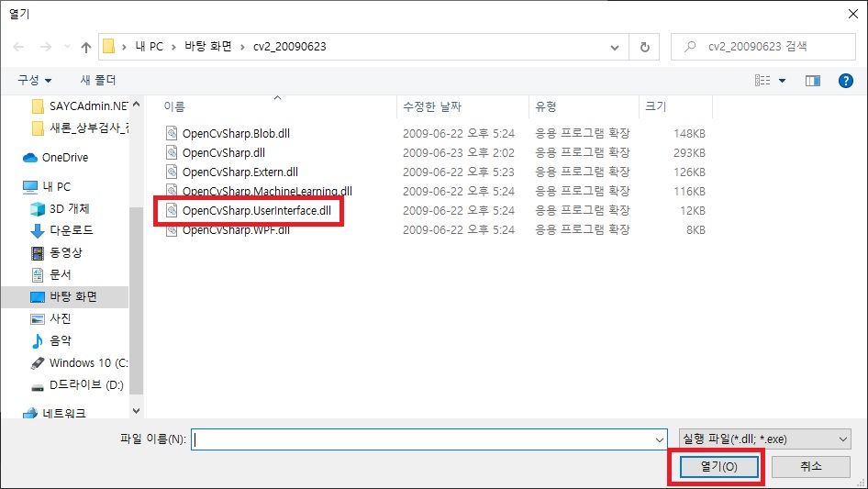
Task: Click the 취소 button
Action: click(x=811, y=467)
